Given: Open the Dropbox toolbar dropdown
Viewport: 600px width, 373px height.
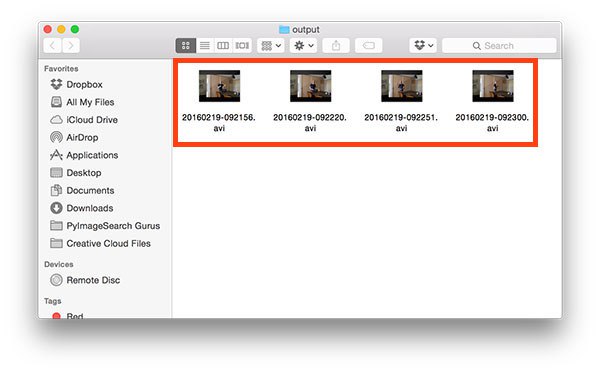Looking at the screenshot, I should pyautogui.click(x=423, y=46).
